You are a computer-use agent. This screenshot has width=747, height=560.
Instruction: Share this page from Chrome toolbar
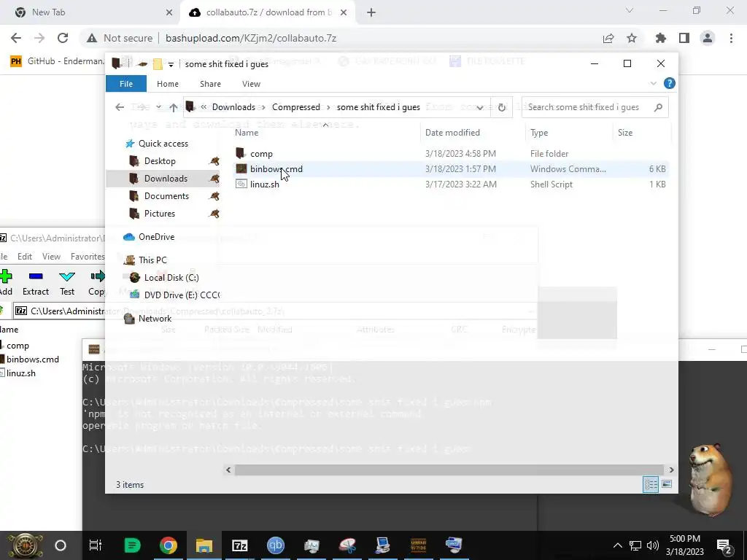[x=608, y=38]
